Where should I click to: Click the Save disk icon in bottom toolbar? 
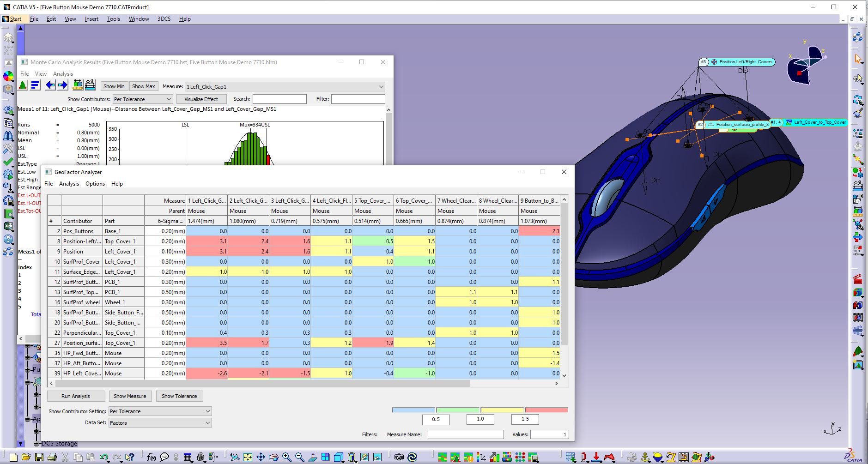[x=39, y=457]
